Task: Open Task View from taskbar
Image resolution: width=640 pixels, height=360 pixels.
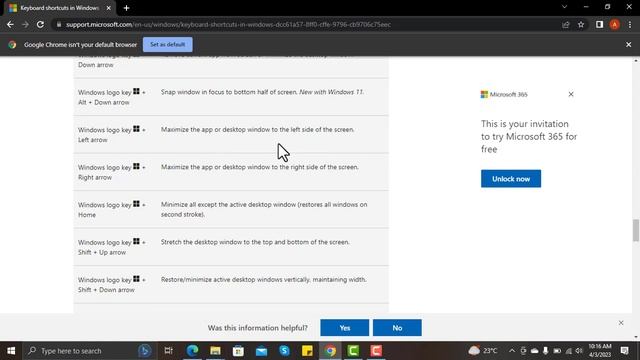Action: 168,351
